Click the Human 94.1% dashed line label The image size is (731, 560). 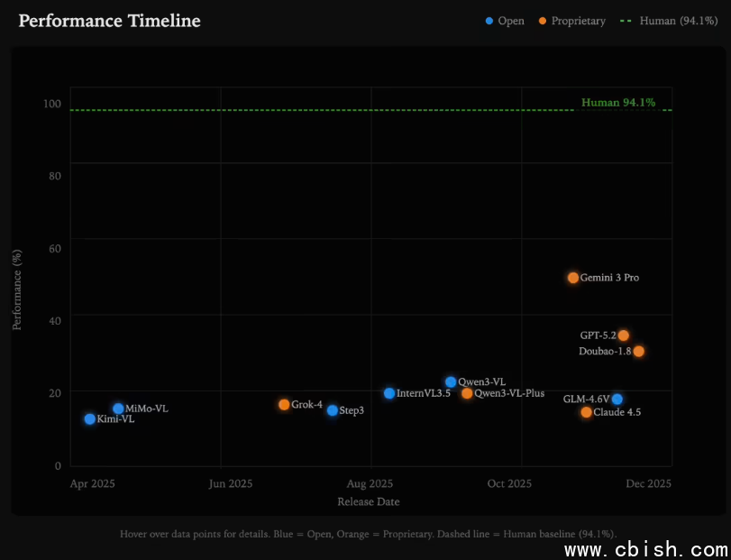point(617,103)
